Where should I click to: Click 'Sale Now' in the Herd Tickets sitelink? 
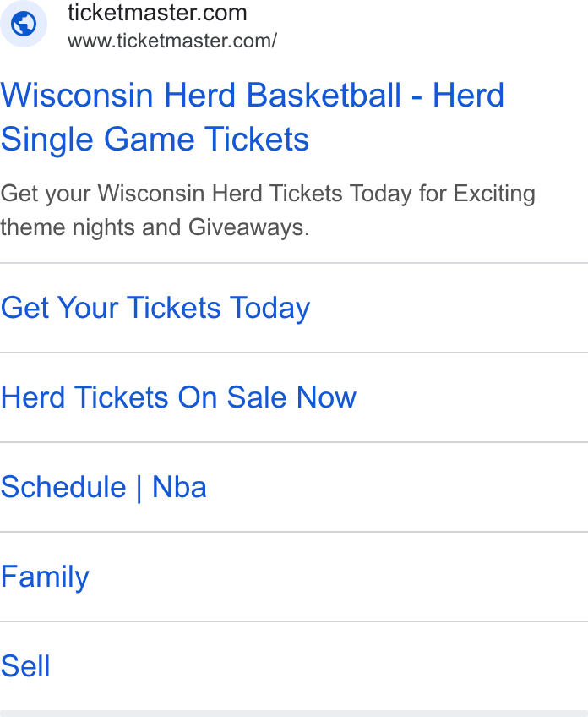[291, 397]
